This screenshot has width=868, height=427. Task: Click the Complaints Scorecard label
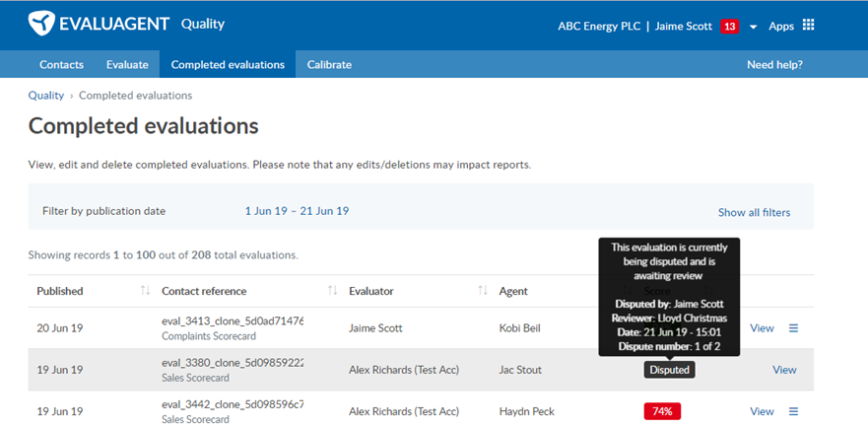pyautogui.click(x=209, y=335)
